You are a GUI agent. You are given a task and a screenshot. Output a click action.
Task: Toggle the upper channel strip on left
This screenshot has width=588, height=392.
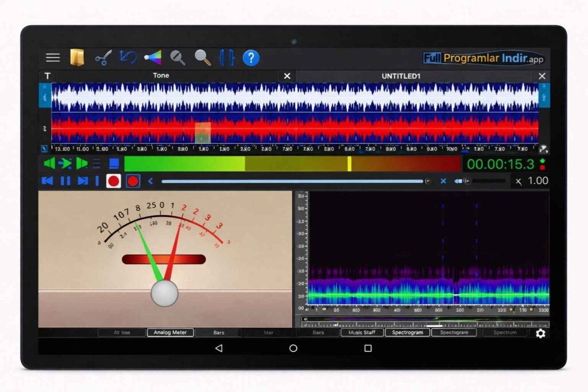tap(45, 95)
